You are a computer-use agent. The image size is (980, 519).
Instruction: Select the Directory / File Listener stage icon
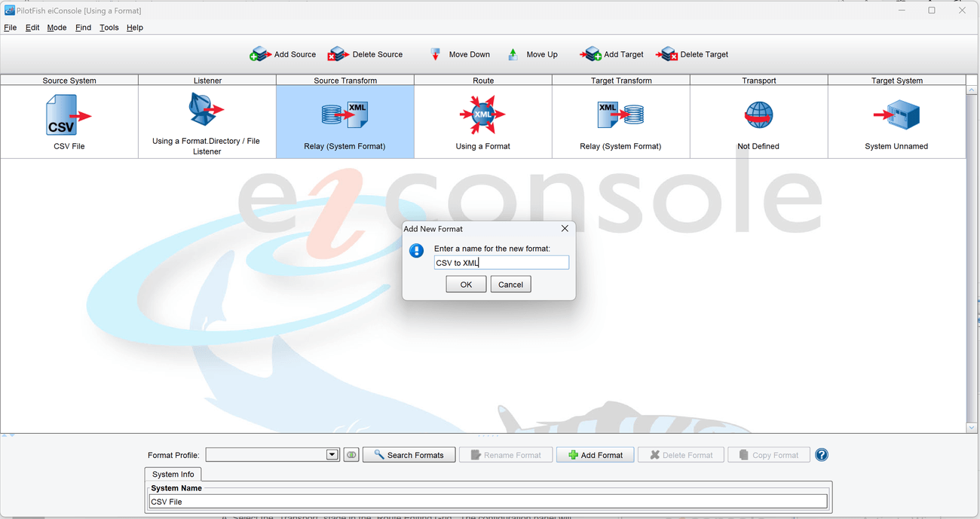click(x=207, y=110)
